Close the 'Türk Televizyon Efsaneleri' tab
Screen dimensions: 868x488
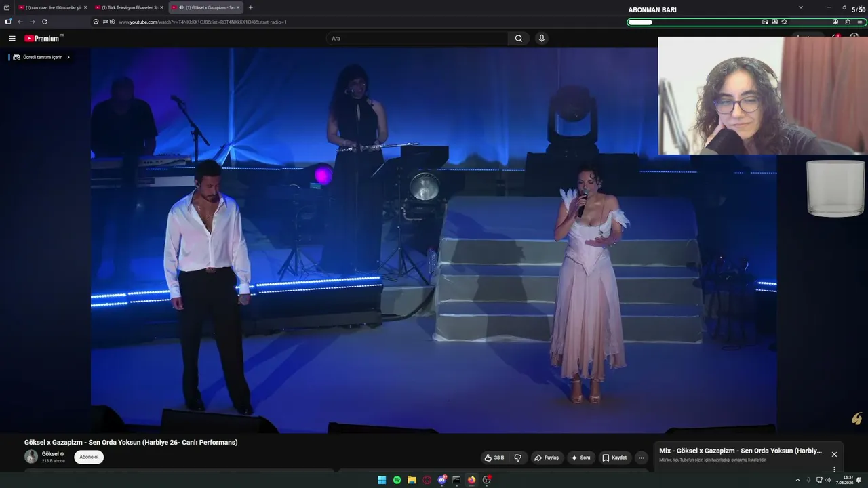pos(161,7)
